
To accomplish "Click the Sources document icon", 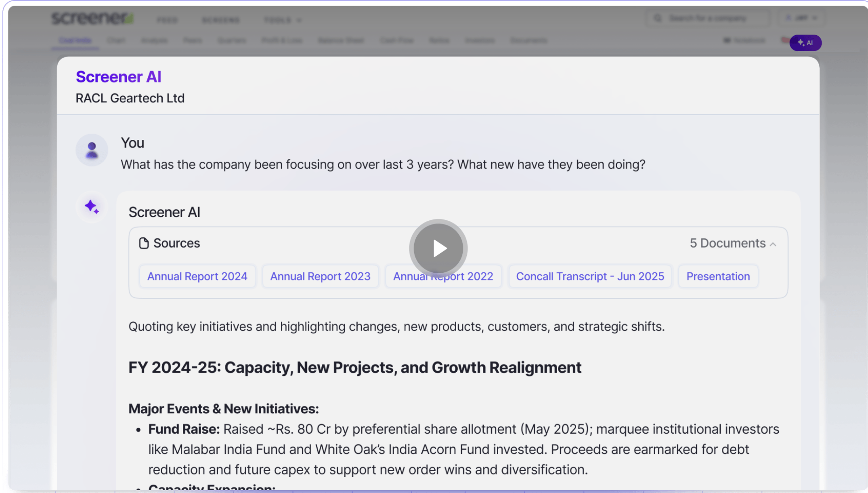I will (144, 243).
